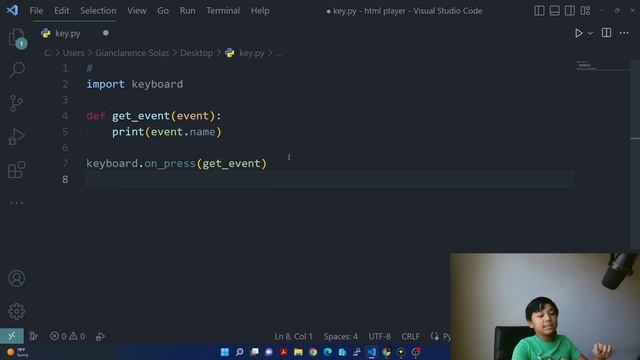Viewport: 640px width, 360px height.
Task: Click Spaces: 4 indentation setting
Action: point(340,336)
